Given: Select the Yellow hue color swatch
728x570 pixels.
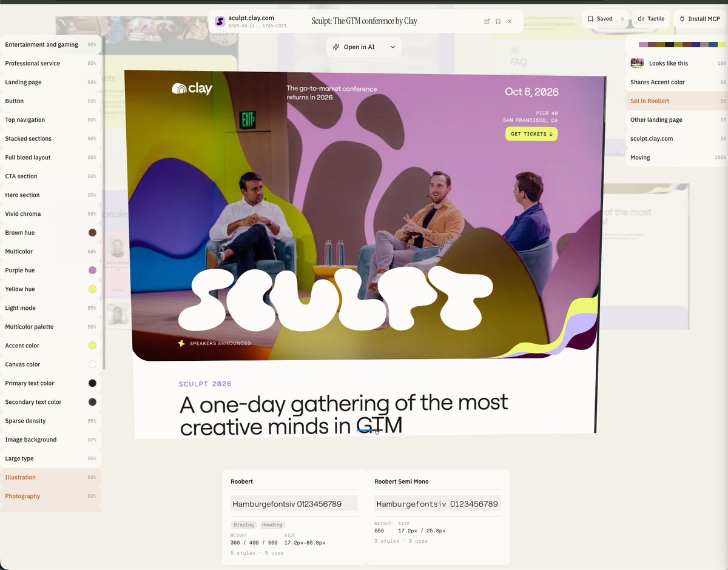Looking at the screenshot, I should pyautogui.click(x=92, y=289).
